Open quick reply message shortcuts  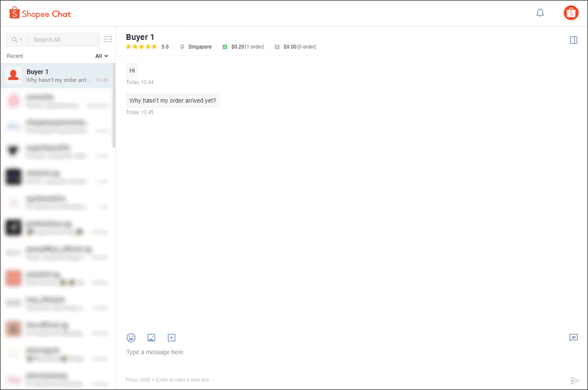click(x=573, y=338)
